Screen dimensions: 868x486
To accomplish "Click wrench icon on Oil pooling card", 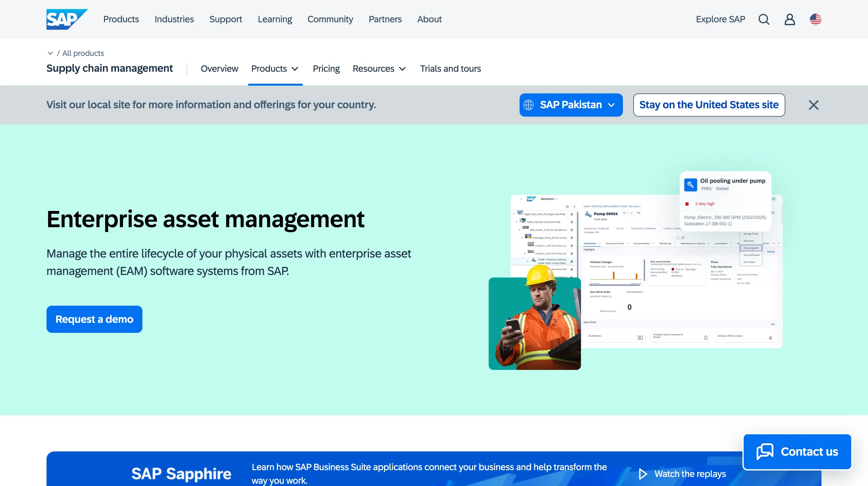I will tap(690, 185).
